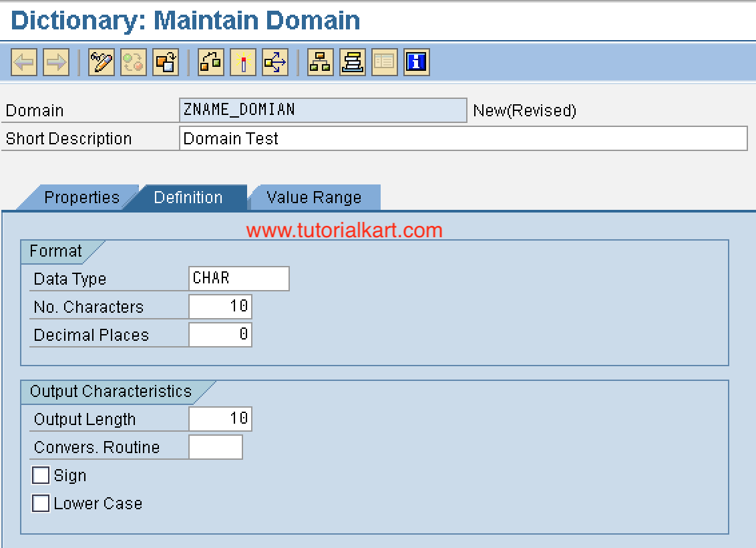Image resolution: width=756 pixels, height=548 pixels.
Task: Enable the Lower Case checkbox
Action: click(x=41, y=503)
